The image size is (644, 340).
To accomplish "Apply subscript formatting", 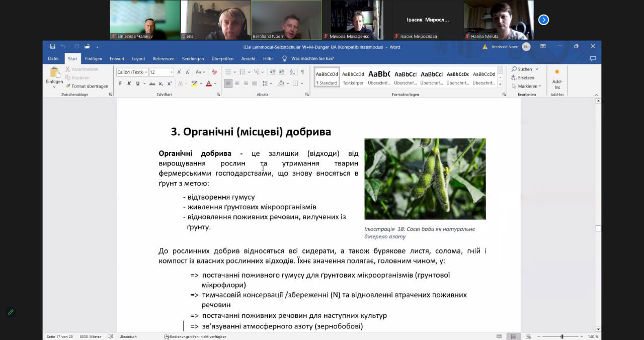I will click(161, 83).
